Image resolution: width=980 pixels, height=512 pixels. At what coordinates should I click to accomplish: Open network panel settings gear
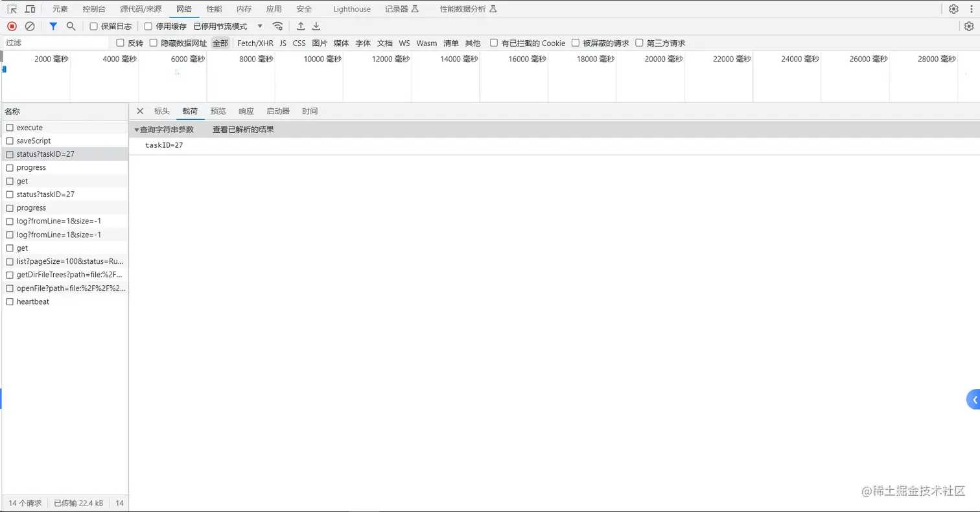click(969, 26)
